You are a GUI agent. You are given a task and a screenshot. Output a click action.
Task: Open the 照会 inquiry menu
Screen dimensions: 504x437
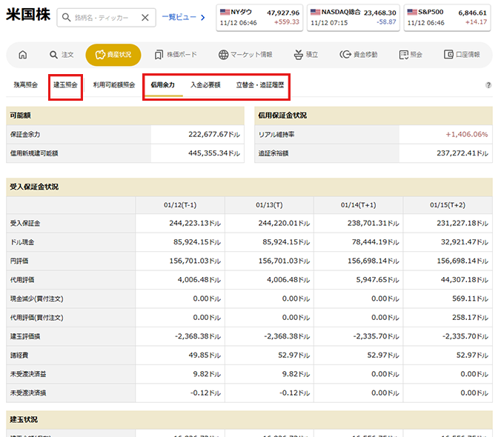(410, 55)
